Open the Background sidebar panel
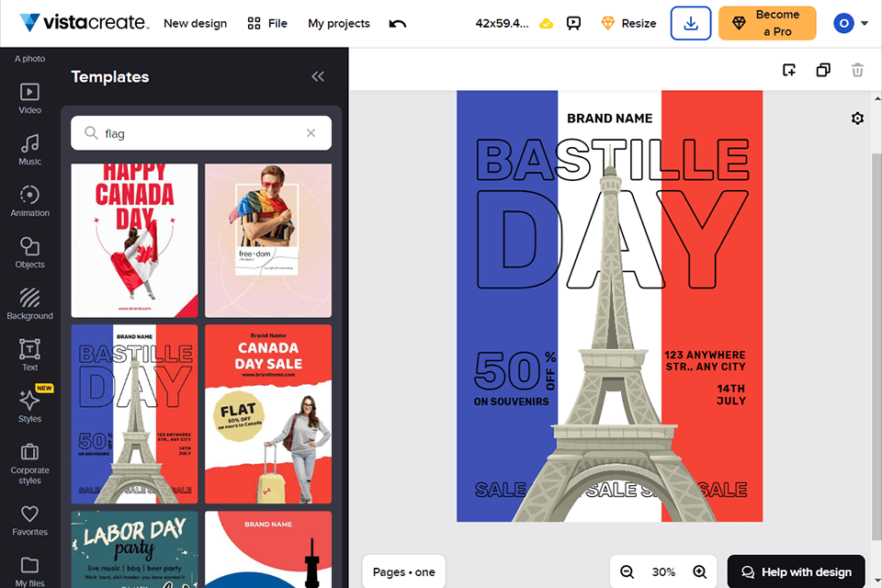The image size is (882, 588). 29,304
